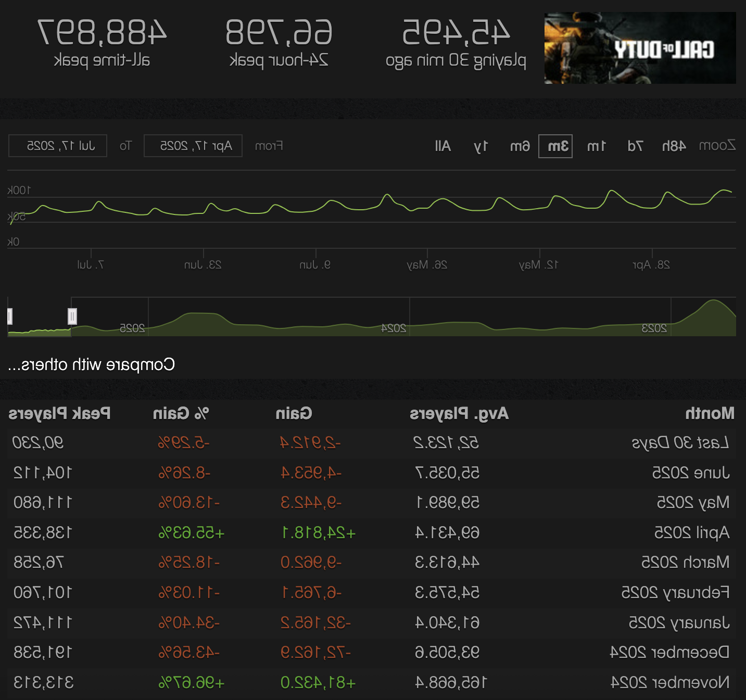The height and width of the screenshot is (700, 746).
Task: Set chart zoom to 7d
Action: click(635, 146)
